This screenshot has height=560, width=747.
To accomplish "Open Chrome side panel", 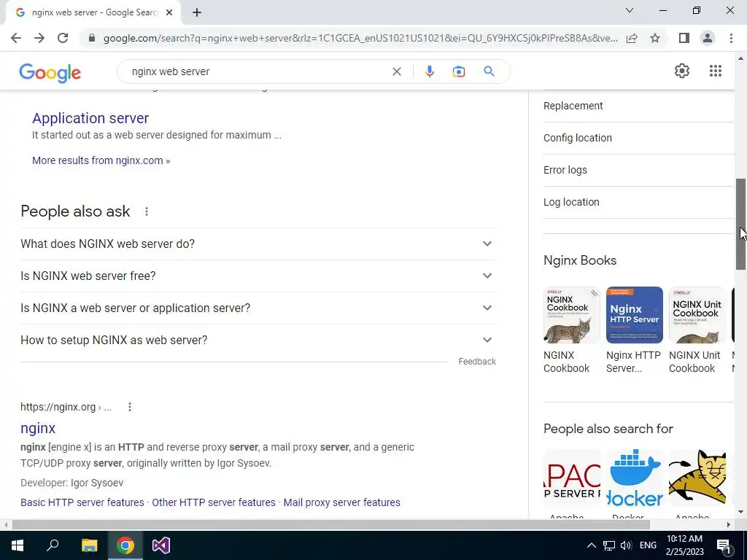I will (x=684, y=38).
